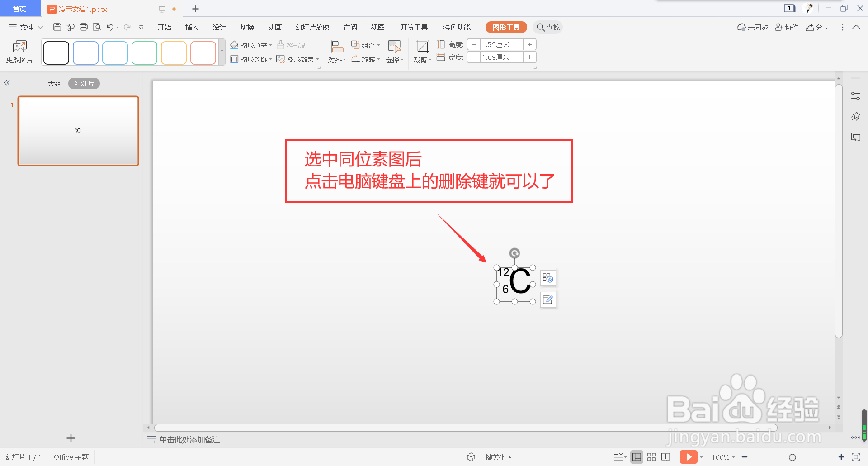
Task: Click the rotate handle above the isotope image
Action: pos(514,253)
